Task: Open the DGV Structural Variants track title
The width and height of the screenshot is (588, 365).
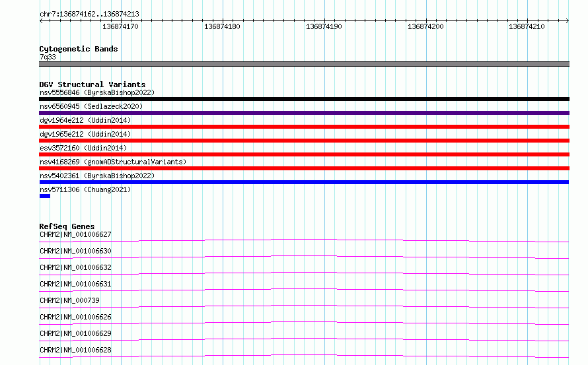Action: [x=92, y=84]
